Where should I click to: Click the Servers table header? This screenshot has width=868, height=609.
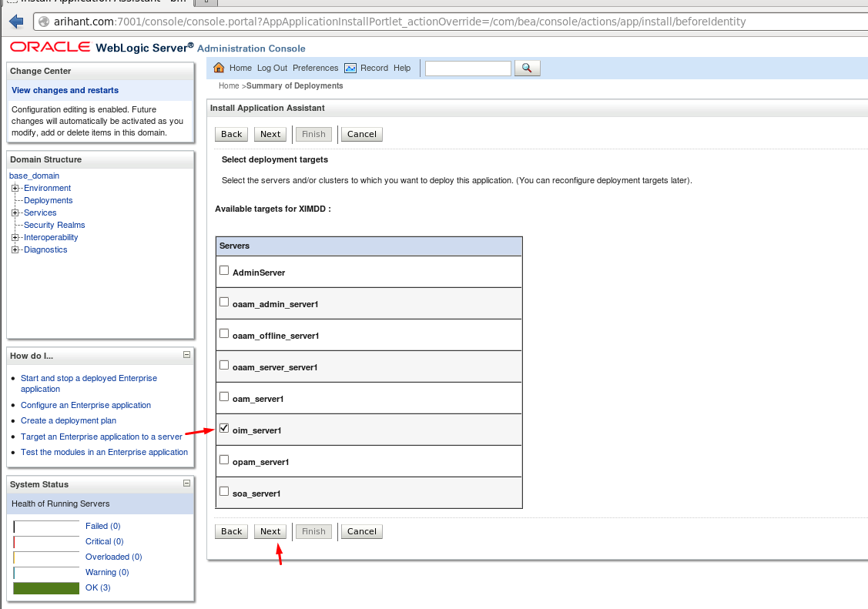point(369,246)
